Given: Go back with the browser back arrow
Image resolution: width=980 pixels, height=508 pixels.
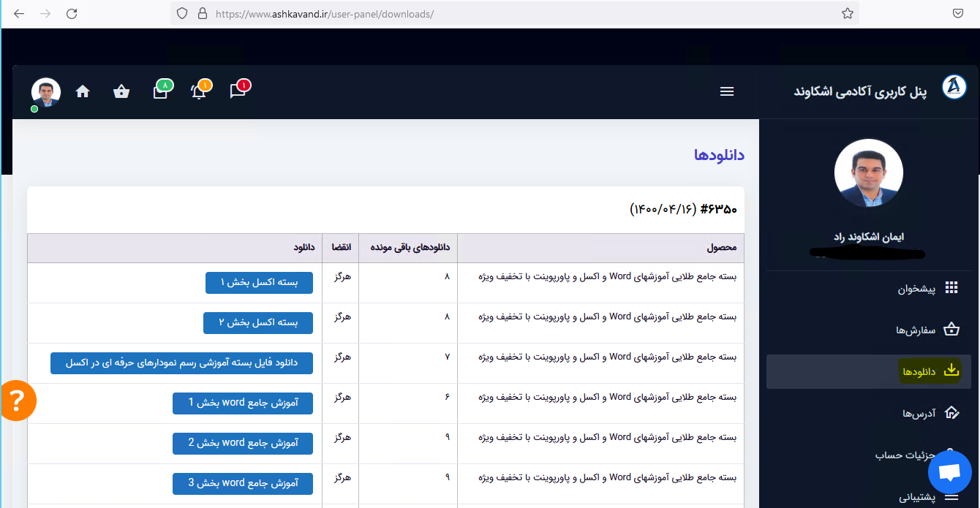Looking at the screenshot, I should coord(19,13).
